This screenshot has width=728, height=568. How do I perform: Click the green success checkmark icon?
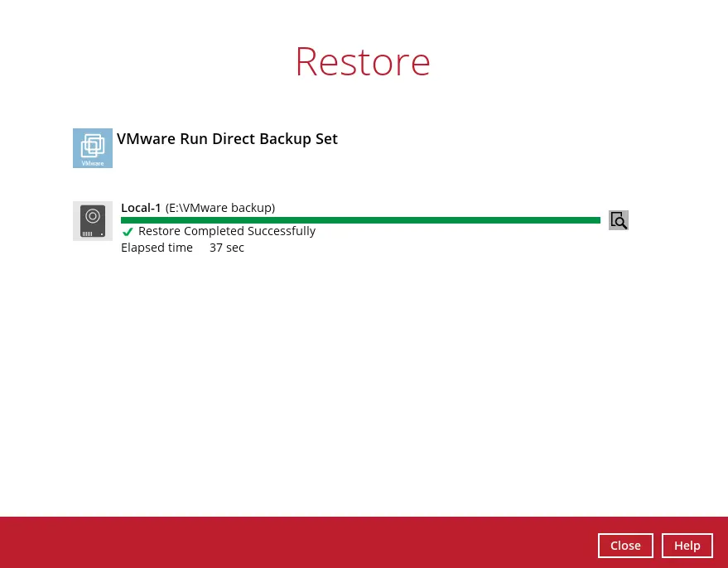[x=128, y=232]
